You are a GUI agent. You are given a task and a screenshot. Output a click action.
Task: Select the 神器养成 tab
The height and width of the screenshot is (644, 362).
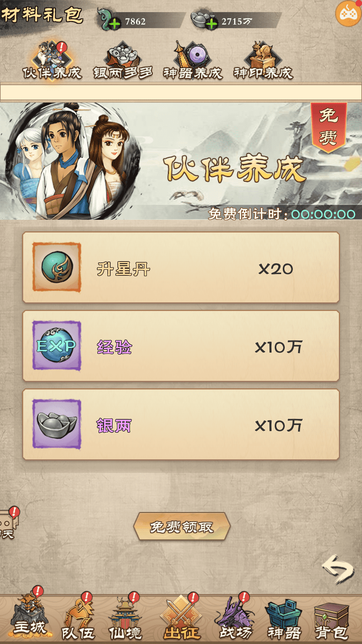193,60
